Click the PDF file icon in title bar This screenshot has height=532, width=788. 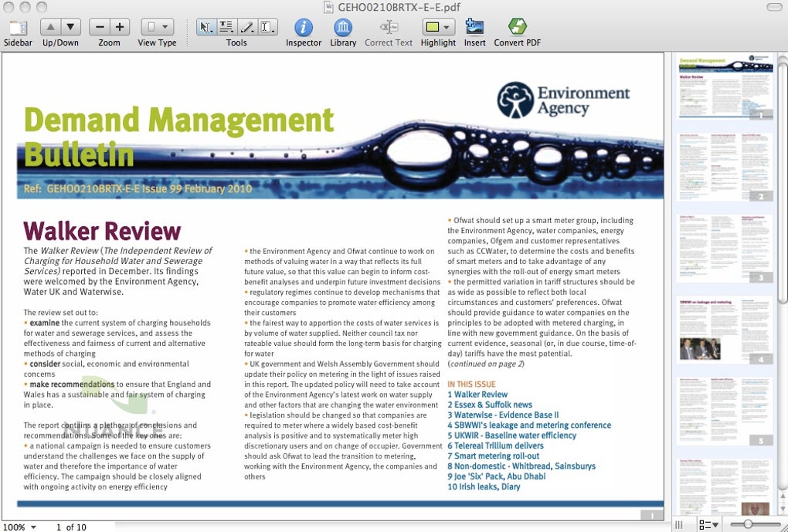point(328,7)
